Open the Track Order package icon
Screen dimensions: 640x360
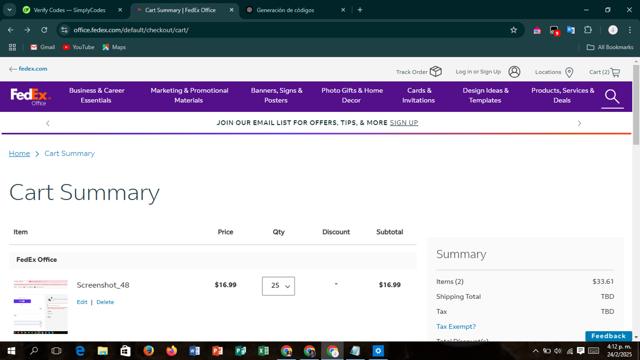436,71
